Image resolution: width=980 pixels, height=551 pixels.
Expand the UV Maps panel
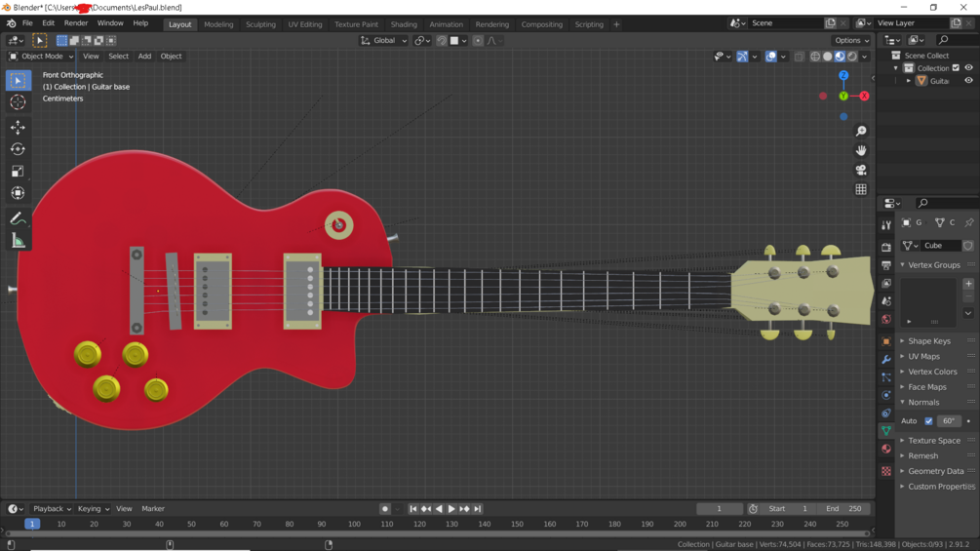click(x=923, y=357)
